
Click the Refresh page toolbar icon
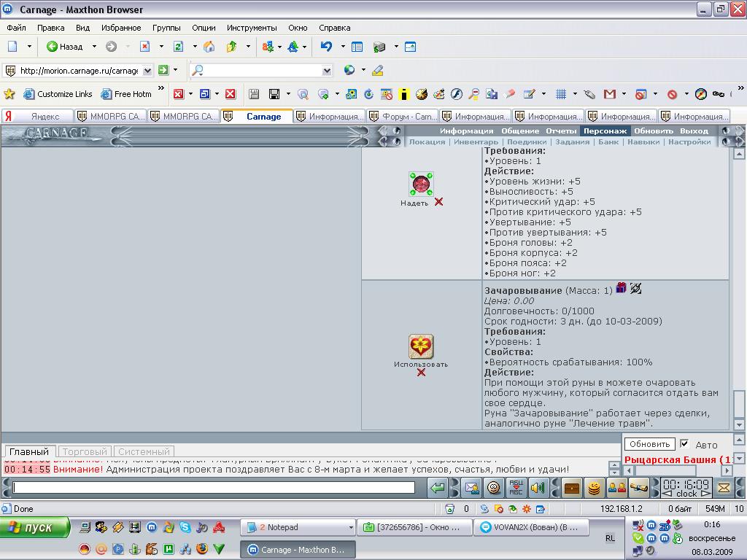pyautogui.click(x=178, y=47)
